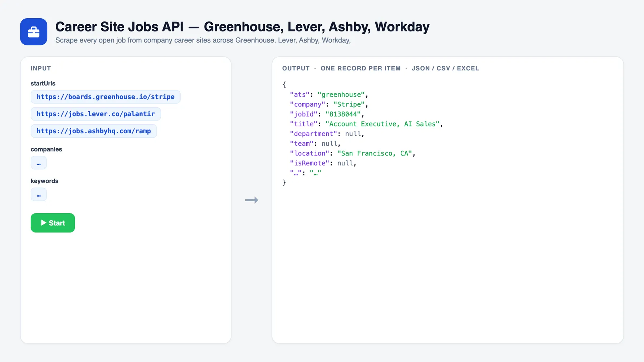Click the "isRemote": null line
Viewport: 644px width, 362px height.
point(323,163)
